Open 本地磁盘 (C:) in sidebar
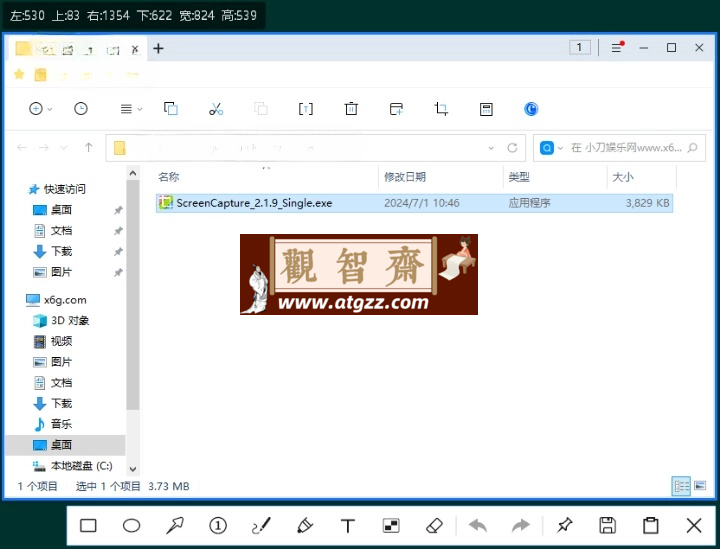This screenshot has width=720, height=549. pos(81,466)
